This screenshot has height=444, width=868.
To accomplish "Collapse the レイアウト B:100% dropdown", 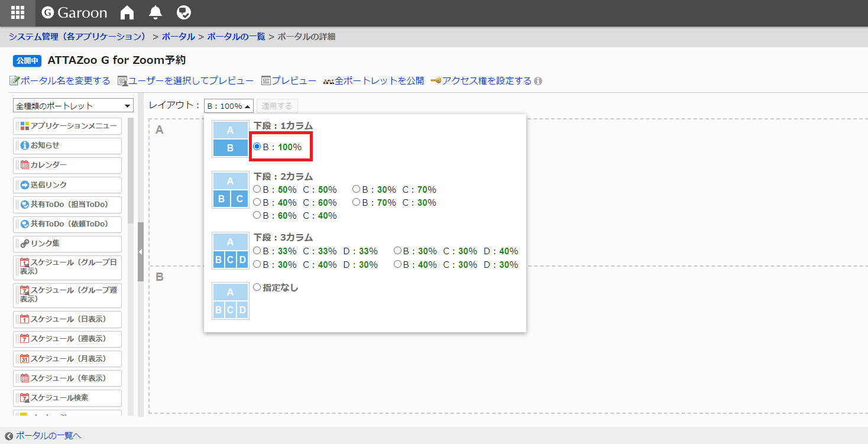I will [229, 106].
